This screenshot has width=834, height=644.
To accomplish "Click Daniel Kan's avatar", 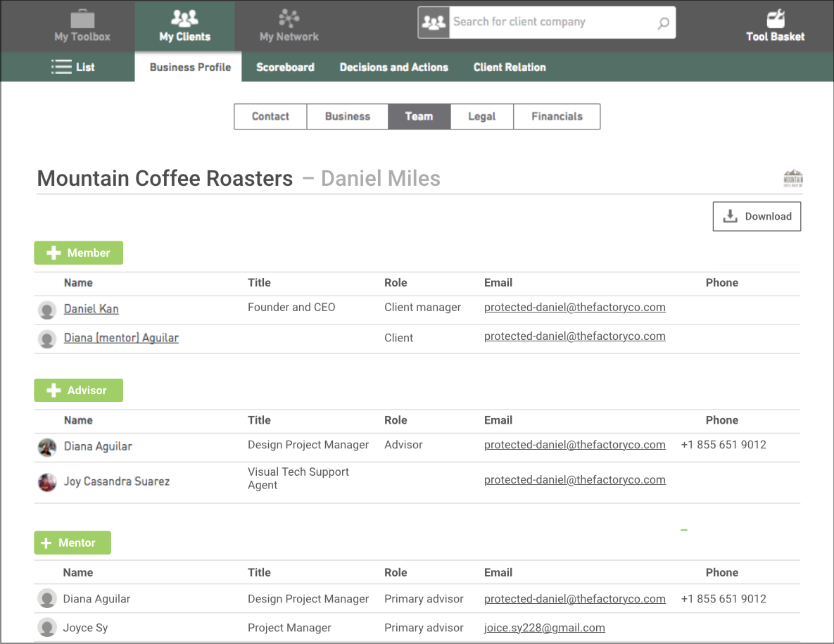I will (47, 310).
